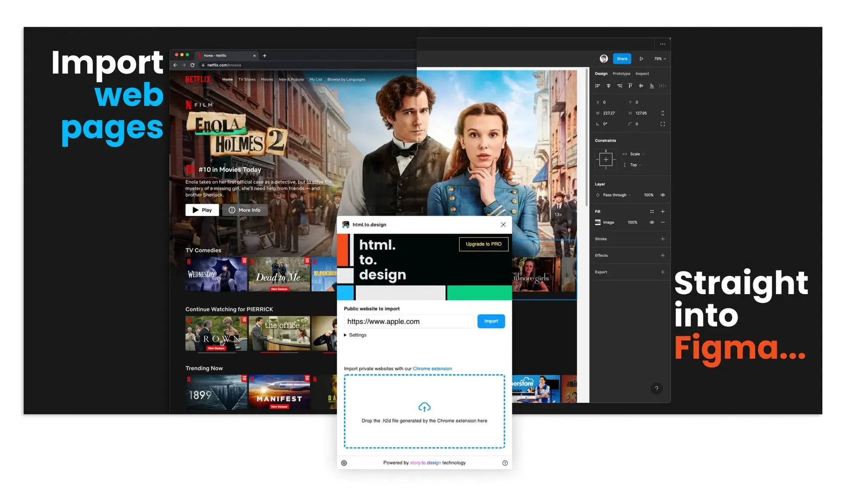
Task: Expand the Settings disclosure triangle in plugin
Action: tap(345, 335)
